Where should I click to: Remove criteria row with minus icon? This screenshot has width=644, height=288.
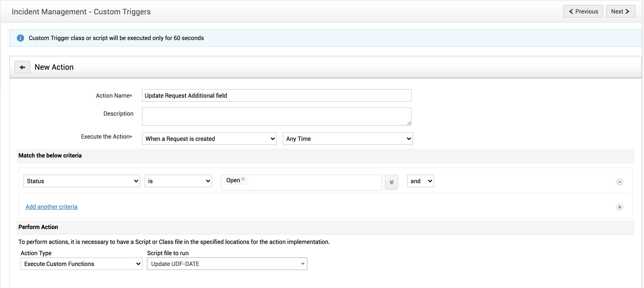click(x=619, y=182)
